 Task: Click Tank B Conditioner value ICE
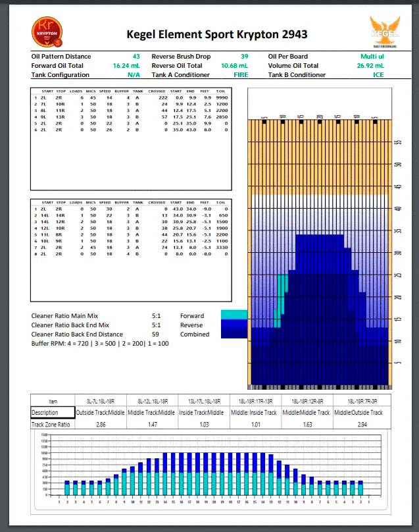[x=378, y=74]
